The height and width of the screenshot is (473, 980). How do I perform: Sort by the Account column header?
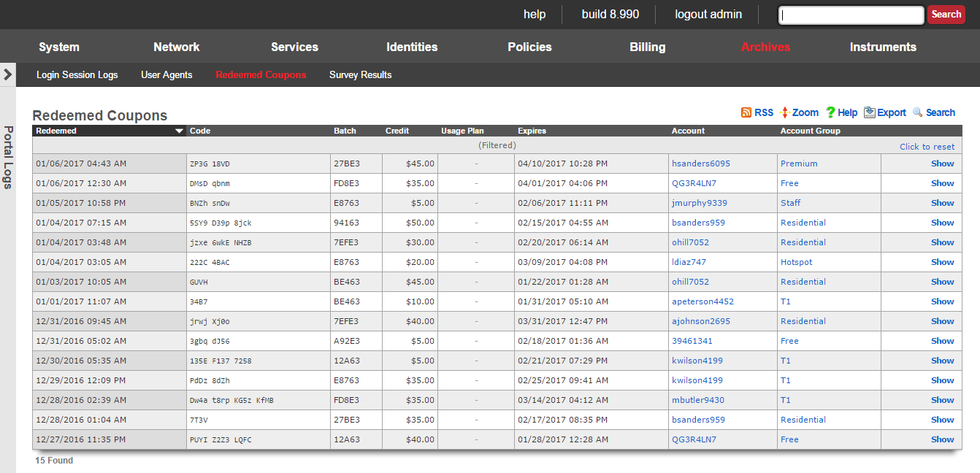pyautogui.click(x=688, y=131)
